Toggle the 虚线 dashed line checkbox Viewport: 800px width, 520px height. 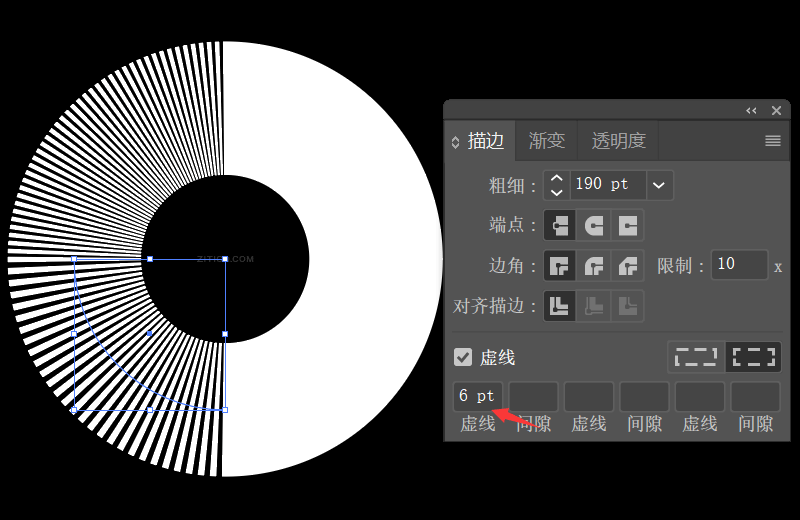tap(463, 357)
